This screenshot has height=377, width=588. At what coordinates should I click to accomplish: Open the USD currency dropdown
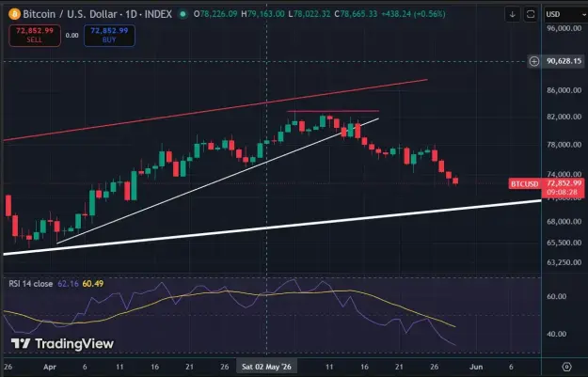tap(565, 14)
